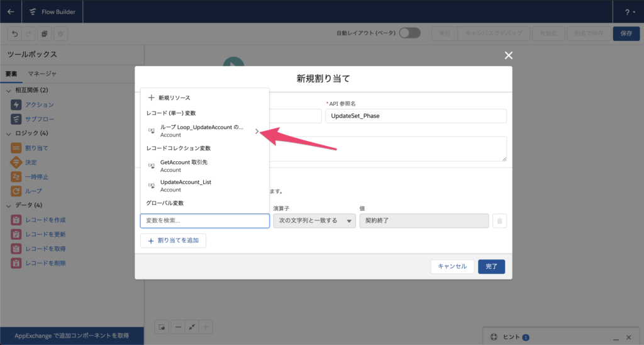The image size is (644, 345).
Task: Click the グローバル変数 heading in list
Action: (165, 203)
